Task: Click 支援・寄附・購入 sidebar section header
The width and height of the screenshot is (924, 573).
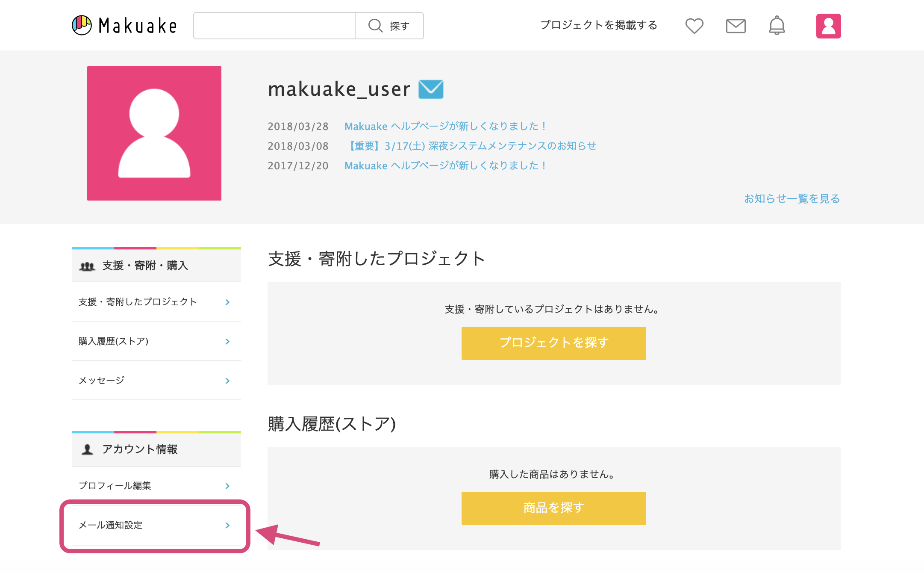Action: click(156, 266)
